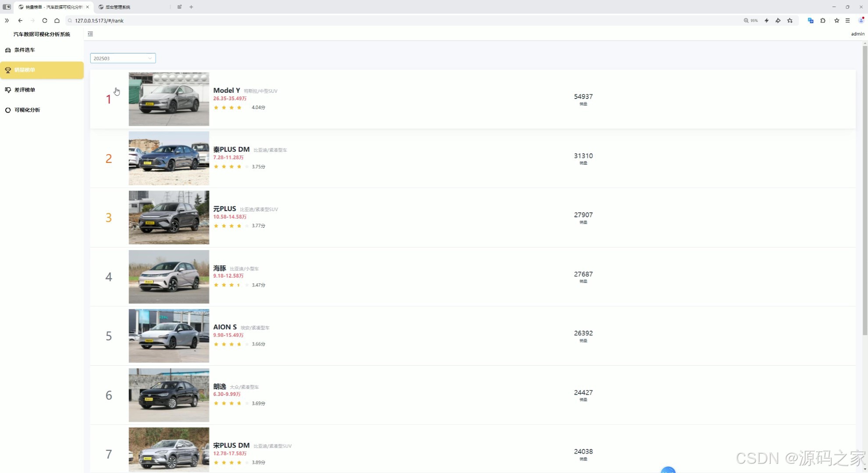
Task: Open a new browser tab
Action: tap(191, 7)
